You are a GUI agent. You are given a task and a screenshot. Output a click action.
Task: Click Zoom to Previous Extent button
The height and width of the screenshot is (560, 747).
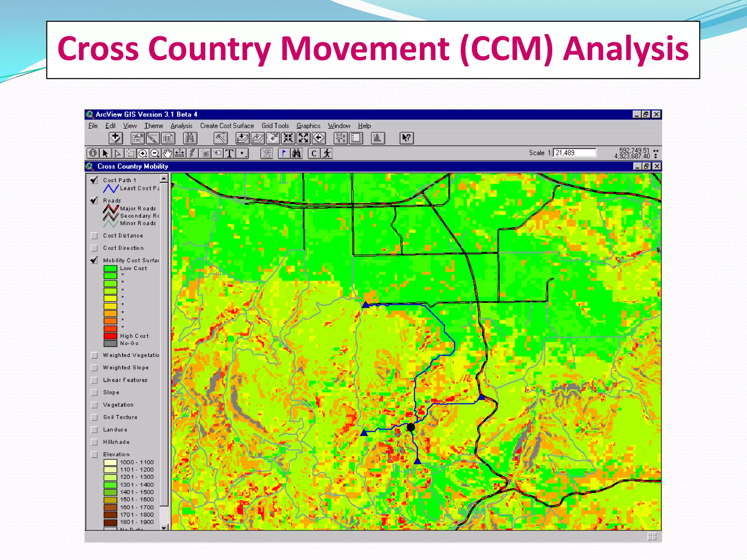[x=319, y=138]
